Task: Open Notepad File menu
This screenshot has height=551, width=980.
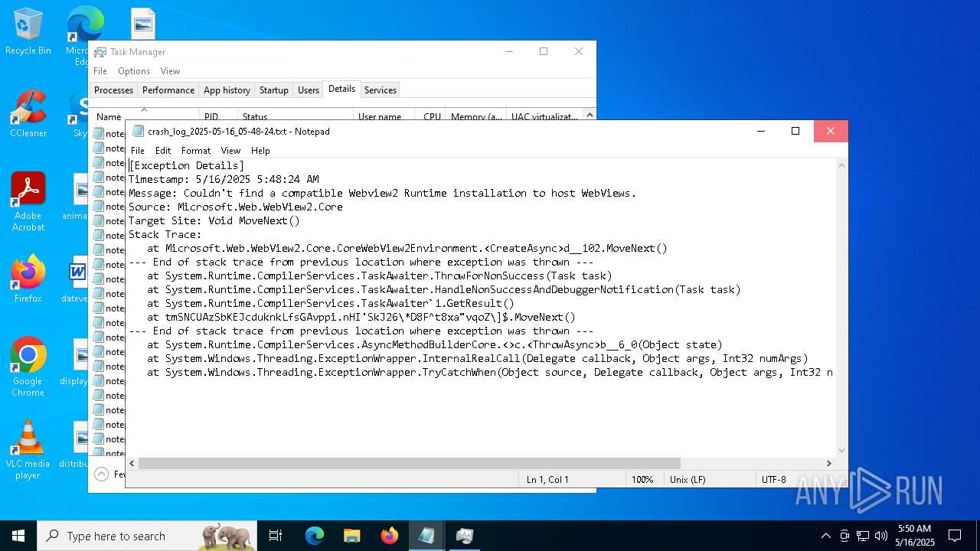Action: point(138,151)
